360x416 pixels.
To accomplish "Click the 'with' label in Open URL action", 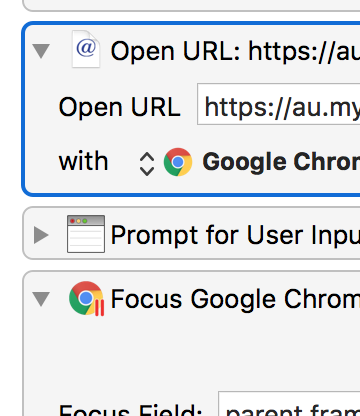I will 83,161.
